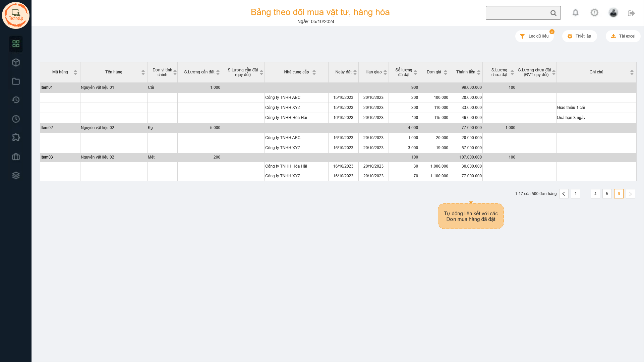Go to previous page arrow

point(564,194)
